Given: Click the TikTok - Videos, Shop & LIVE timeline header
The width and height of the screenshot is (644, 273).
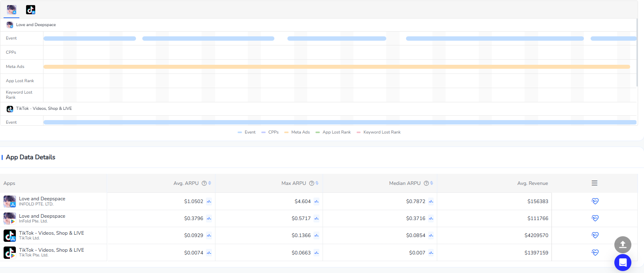Looking at the screenshot, I should point(44,109).
